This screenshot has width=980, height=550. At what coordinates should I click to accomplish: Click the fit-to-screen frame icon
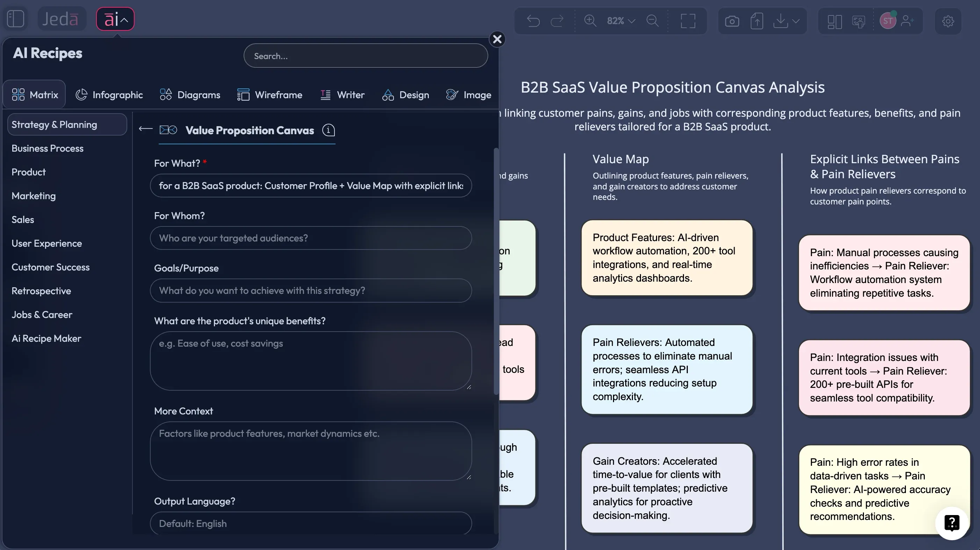coord(688,21)
